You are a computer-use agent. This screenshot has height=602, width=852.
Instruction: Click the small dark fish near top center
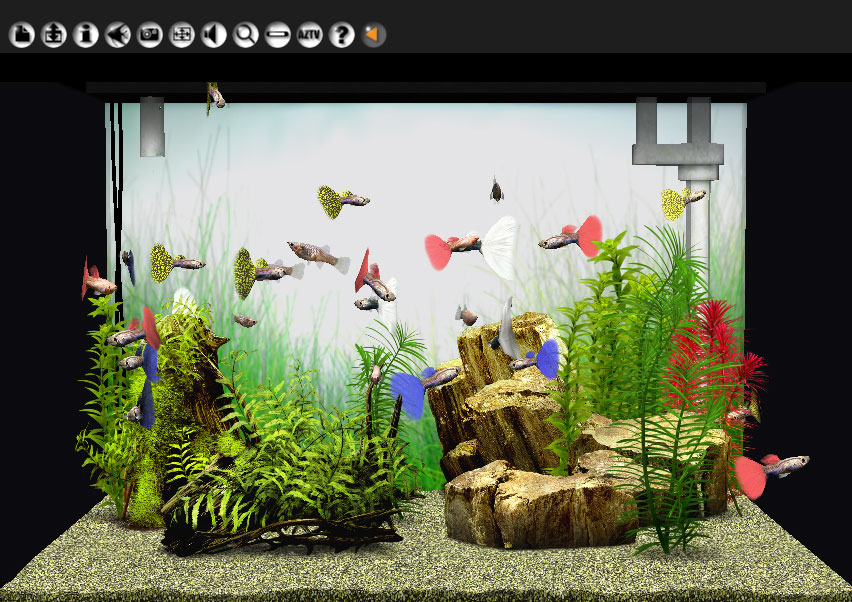click(495, 190)
